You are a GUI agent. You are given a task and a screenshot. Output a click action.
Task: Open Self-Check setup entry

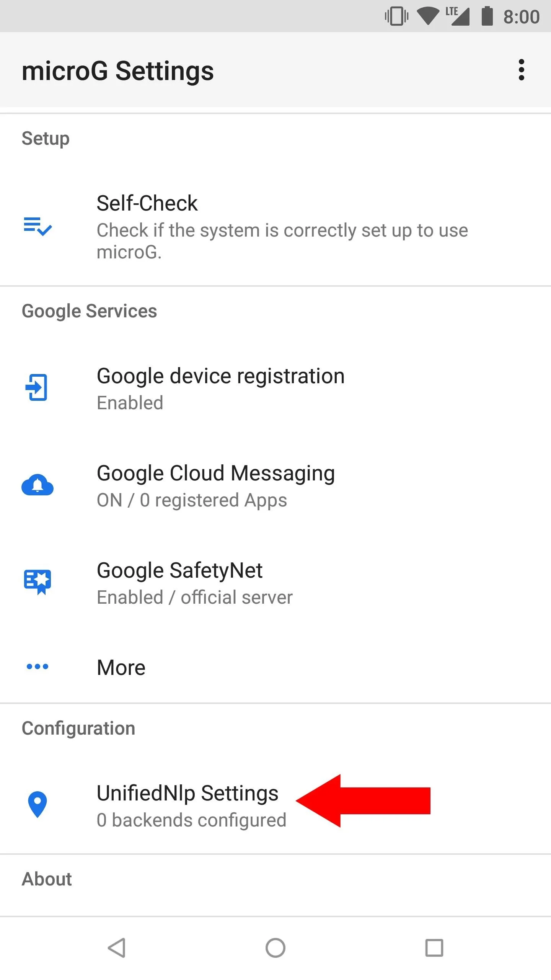pyautogui.click(x=147, y=203)
